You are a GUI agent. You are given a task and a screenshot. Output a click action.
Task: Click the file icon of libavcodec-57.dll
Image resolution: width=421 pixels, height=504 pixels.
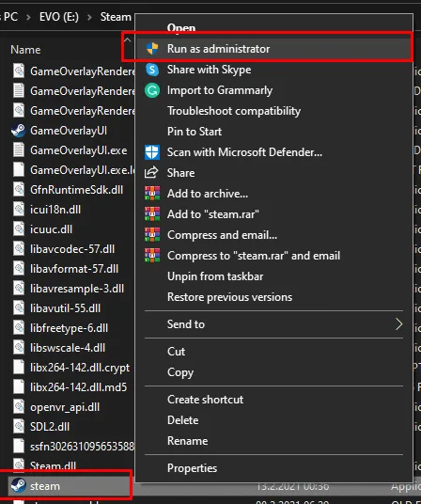pyautogui.click(x=19, y=249)
